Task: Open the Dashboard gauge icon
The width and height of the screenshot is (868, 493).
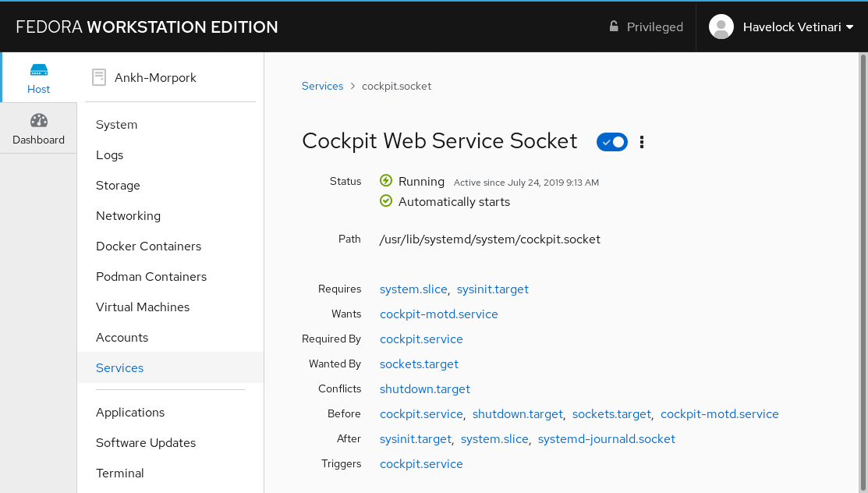Action: point(39,120)
